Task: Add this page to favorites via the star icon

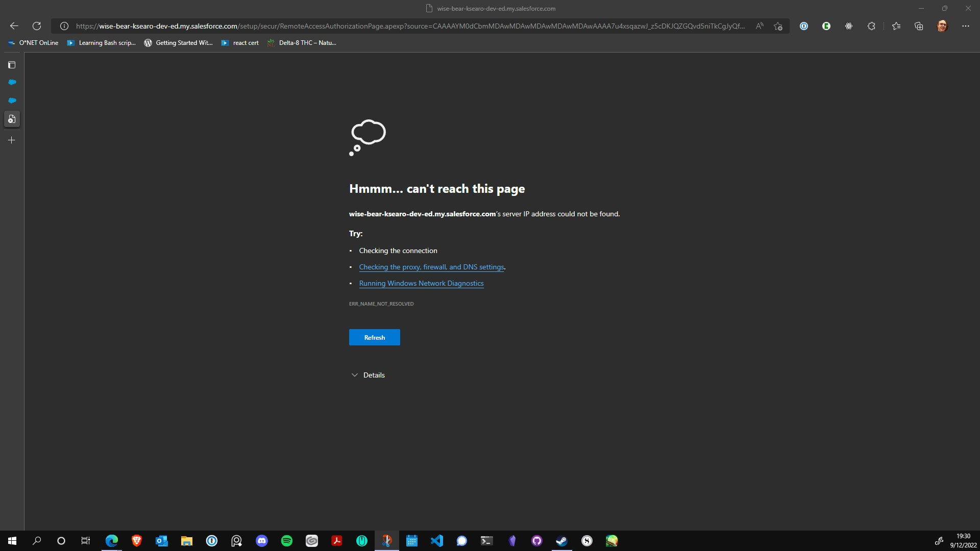Action: tap(778, 26)
